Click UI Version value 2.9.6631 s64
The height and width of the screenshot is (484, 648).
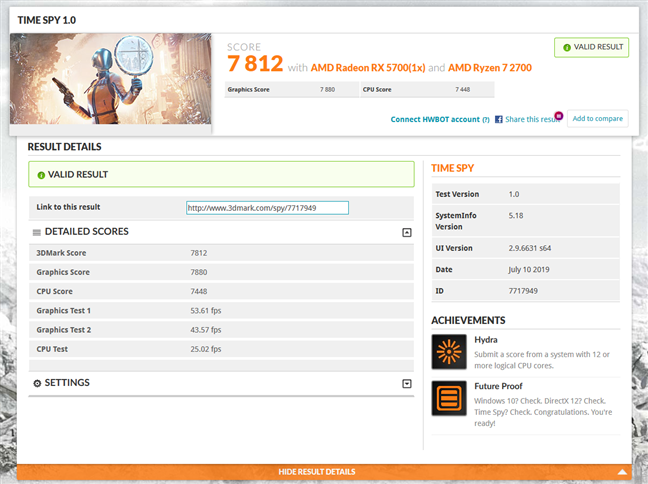530,248
